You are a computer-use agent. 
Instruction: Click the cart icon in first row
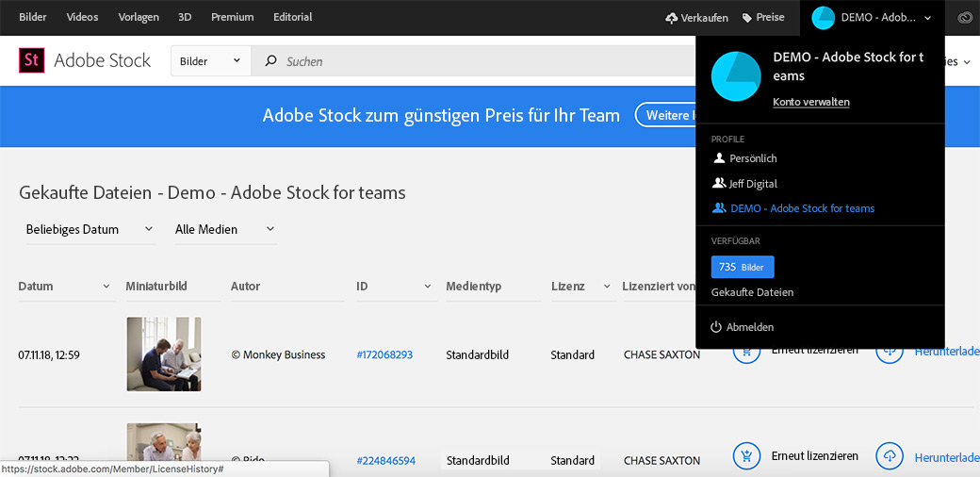746,350
